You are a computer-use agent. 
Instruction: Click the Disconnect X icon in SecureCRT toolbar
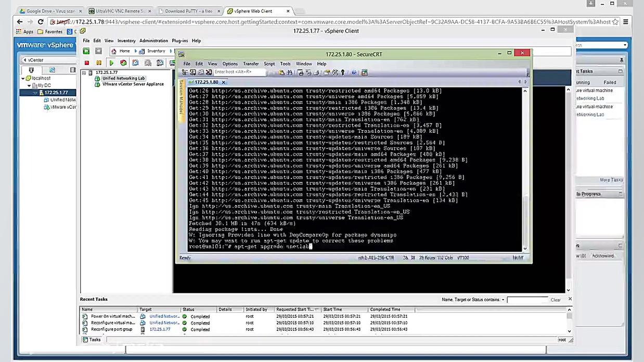(x=209, y=72)
